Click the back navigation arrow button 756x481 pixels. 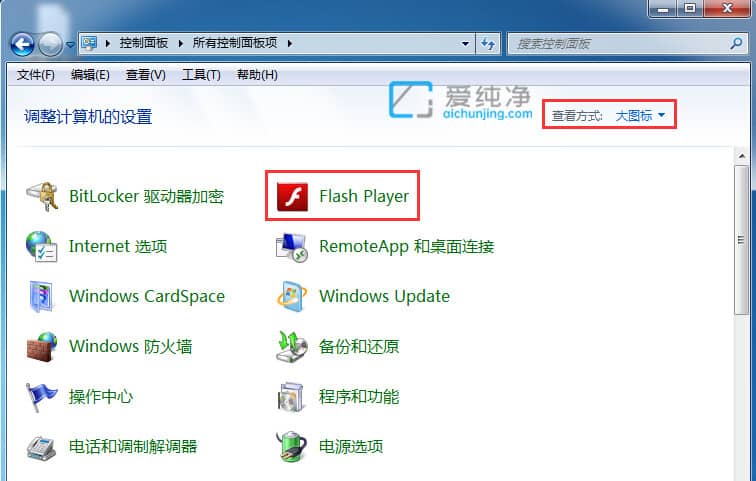[x=22, y=44]
